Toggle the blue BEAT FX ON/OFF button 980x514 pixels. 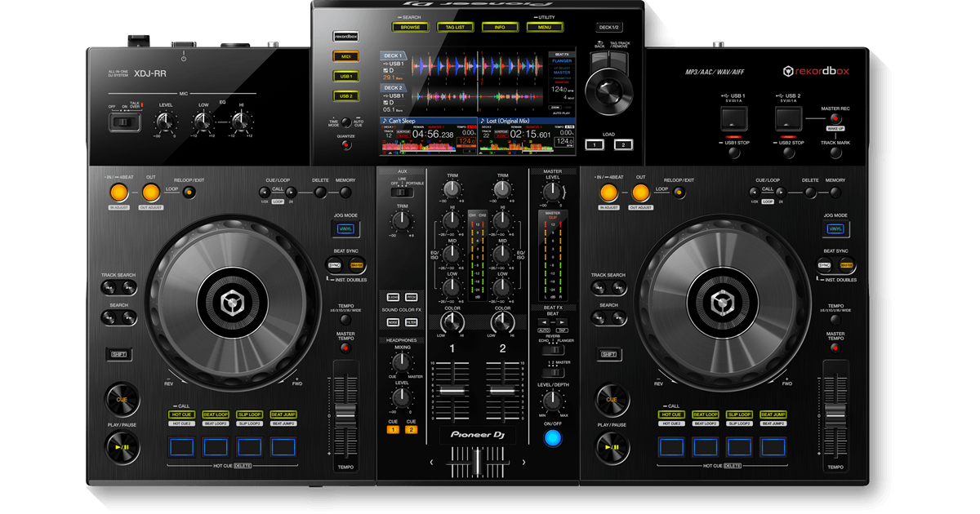(x=553, y=438)
